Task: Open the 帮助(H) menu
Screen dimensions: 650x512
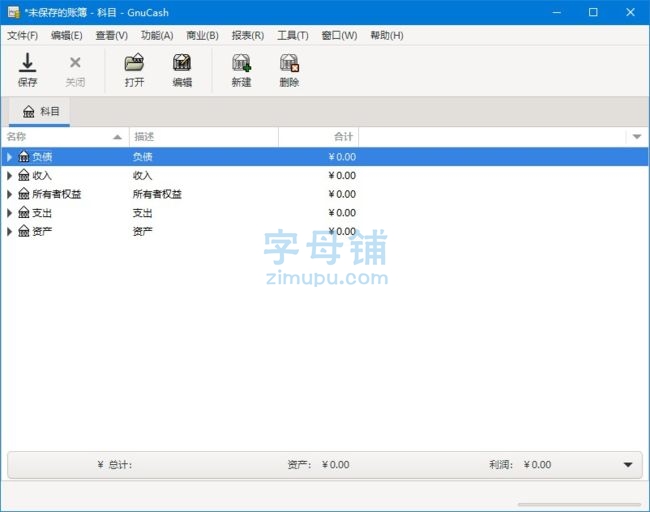Action: (387, 36)
